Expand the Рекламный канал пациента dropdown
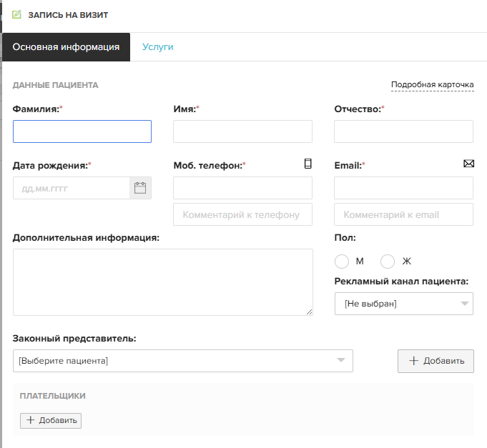 point(404,304)
